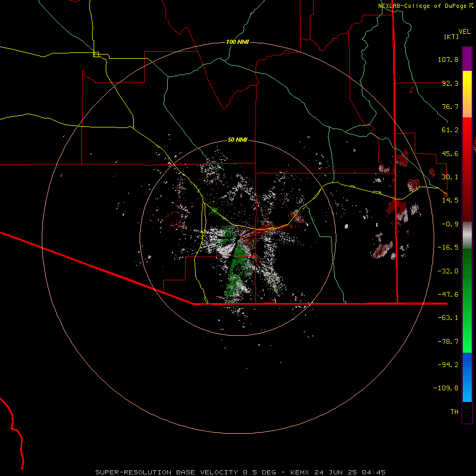Viewport: 476px width, 476px height.
Task: Click the small yellow square highway junction marker
Action: pyautogui.click(x=96, y=54)
